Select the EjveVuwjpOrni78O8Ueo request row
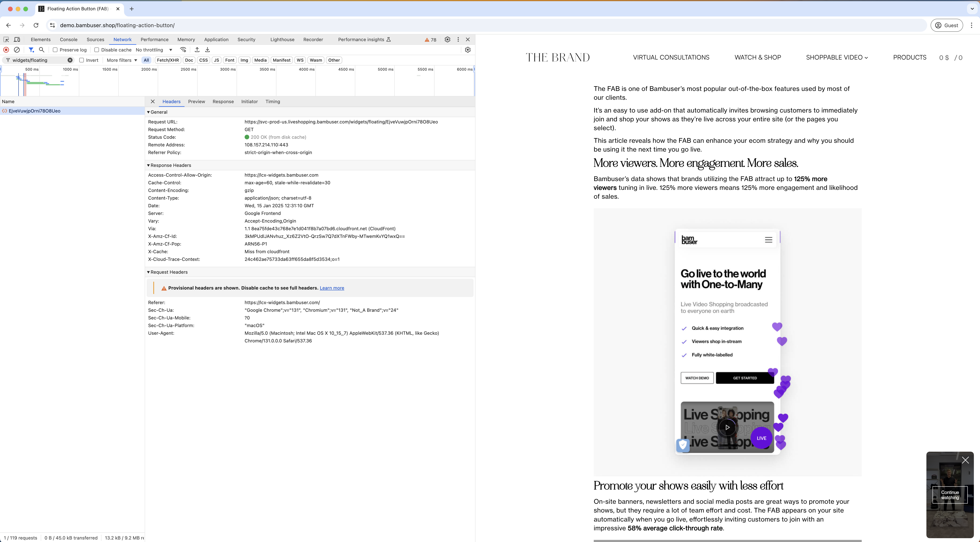The width and height of the screenshot is (980, 542). pos(72,111)
